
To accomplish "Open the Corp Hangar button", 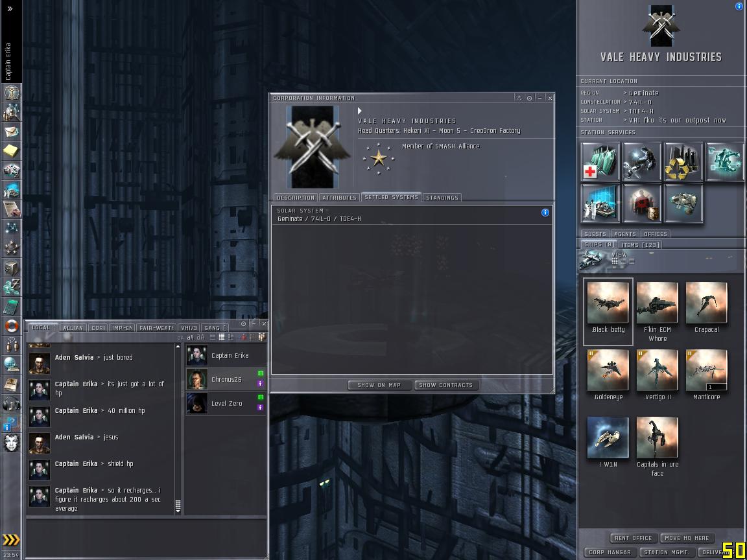I will (x=610, y=552).
